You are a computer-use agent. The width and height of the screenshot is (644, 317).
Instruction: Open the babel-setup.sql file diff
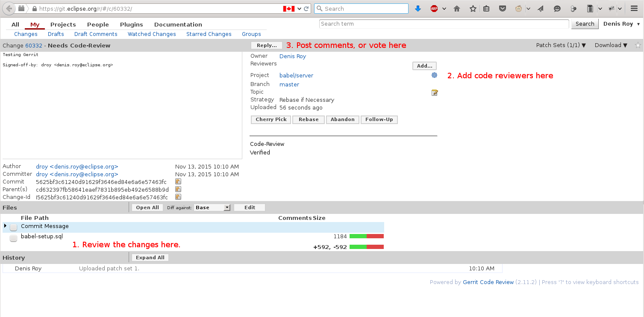(x=42, y=236)
